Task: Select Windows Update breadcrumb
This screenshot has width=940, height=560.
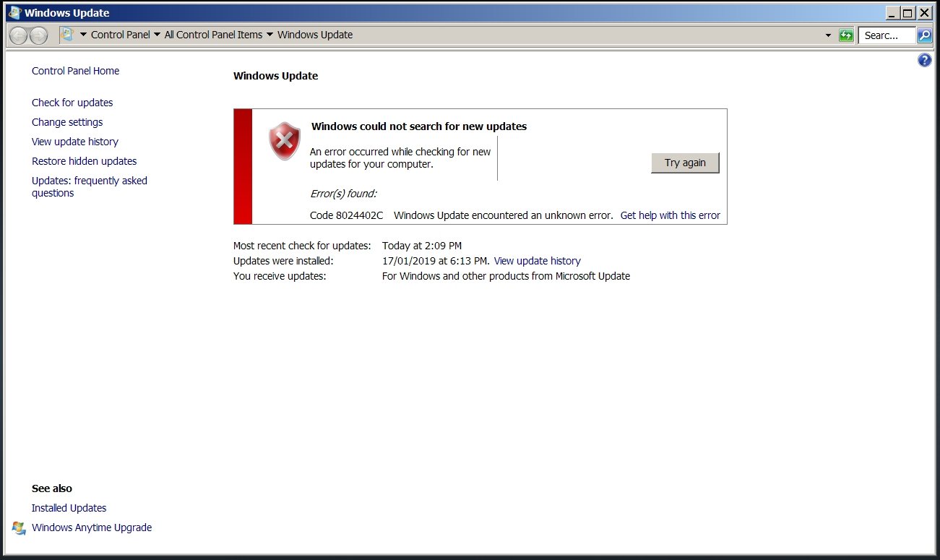Action: coord(315,35)
